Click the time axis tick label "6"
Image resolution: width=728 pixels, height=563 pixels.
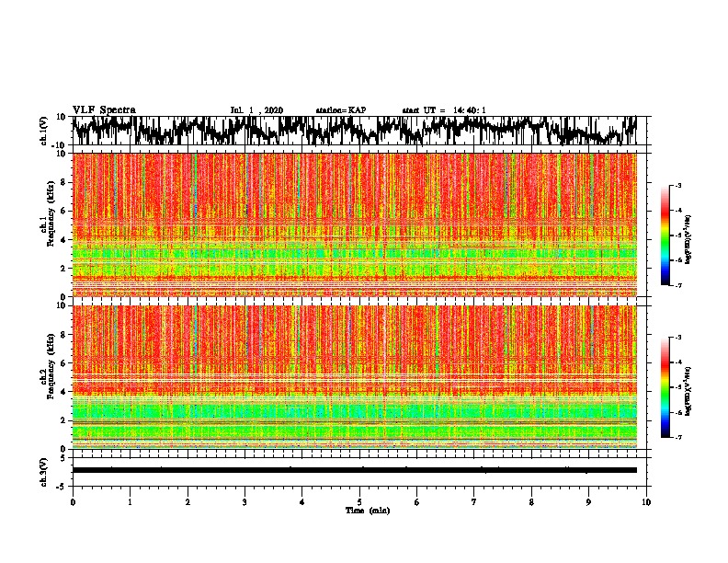click(x=416, y=502)
